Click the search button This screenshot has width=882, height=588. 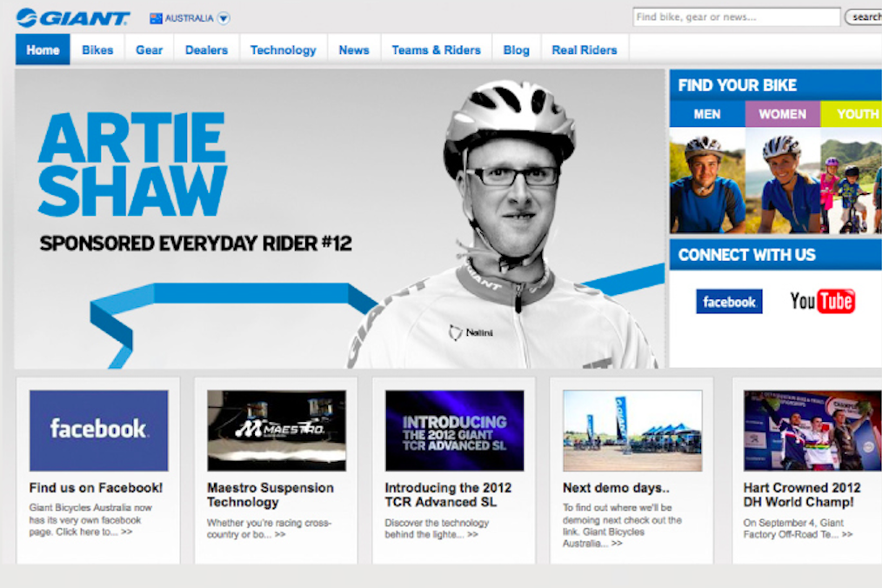pyautogui.click(x=864, y=17)
